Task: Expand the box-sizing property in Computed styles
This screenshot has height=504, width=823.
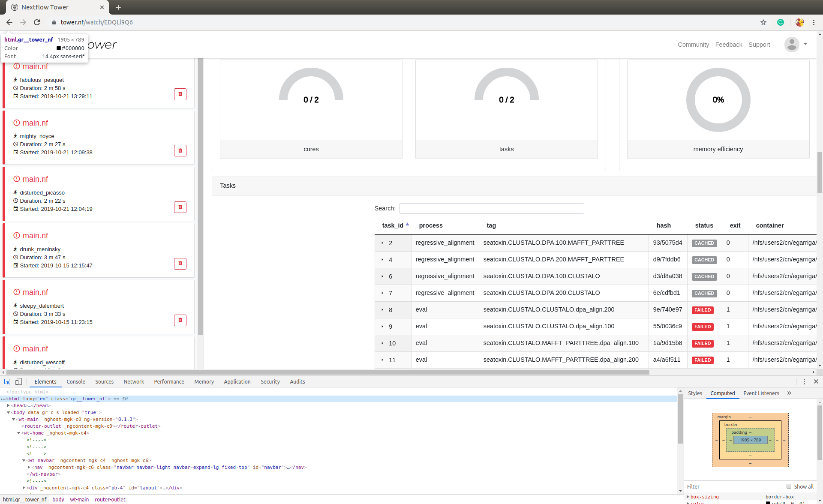Action: point(688,497)
